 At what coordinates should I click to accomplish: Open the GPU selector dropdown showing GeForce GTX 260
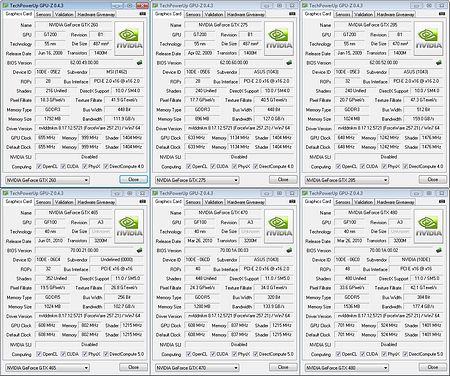click(47, 180)
